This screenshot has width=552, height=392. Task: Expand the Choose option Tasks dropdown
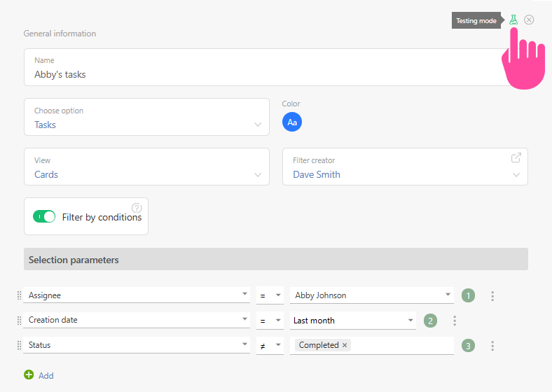[146, 125]
